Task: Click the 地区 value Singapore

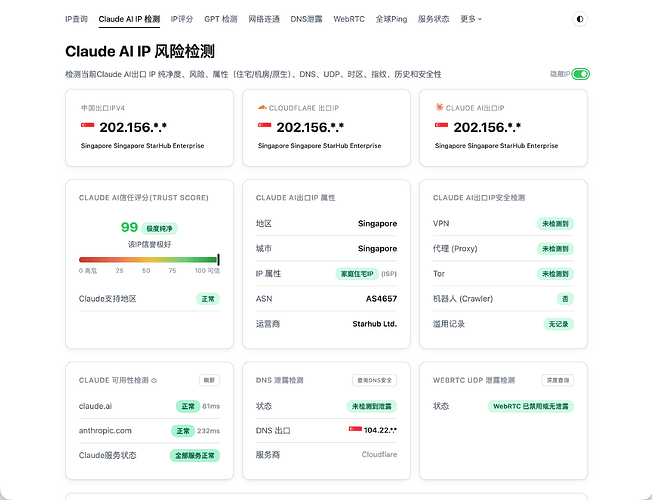Action: (378, 223)
